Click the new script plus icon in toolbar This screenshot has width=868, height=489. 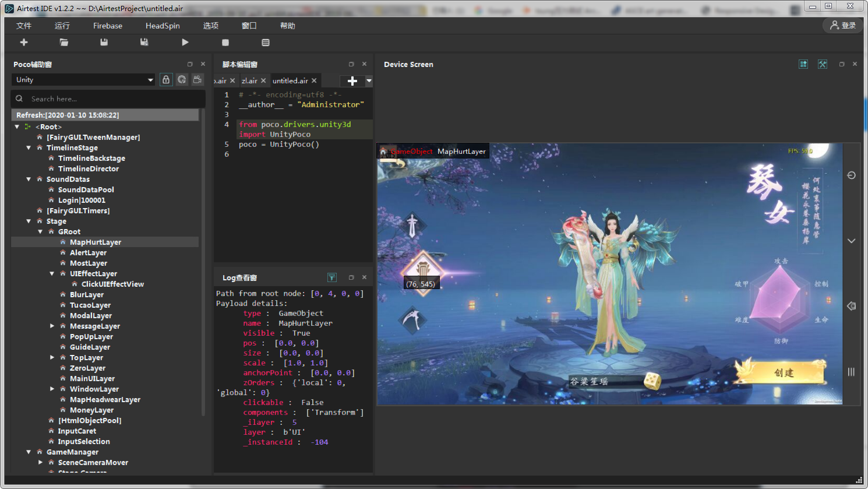pos(24,42)
